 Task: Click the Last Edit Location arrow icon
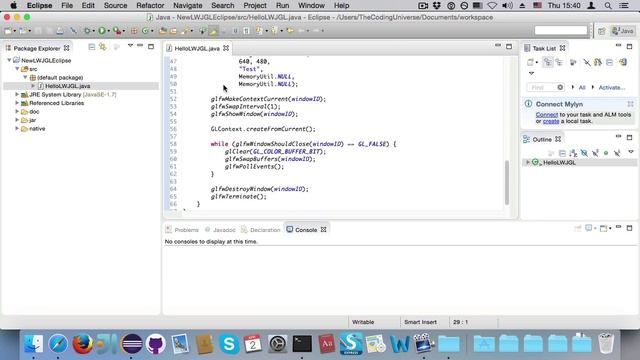pyautogui.click(x=290, y=31)
